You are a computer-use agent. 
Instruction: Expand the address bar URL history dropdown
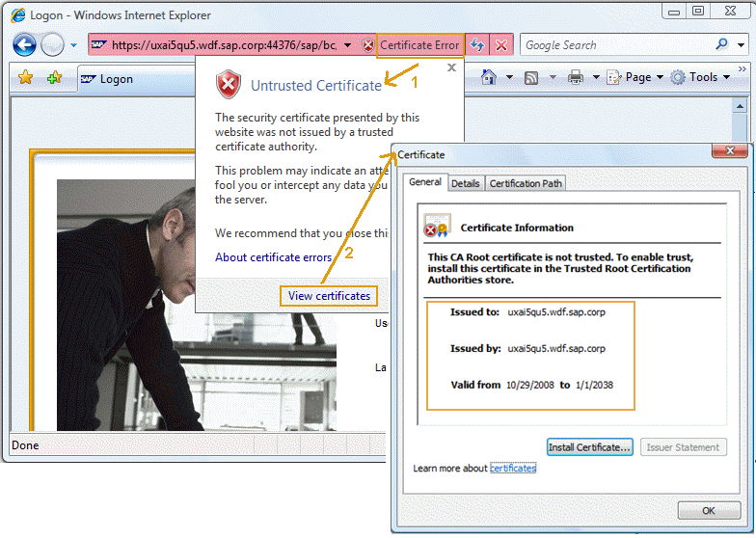pos(347,45)
